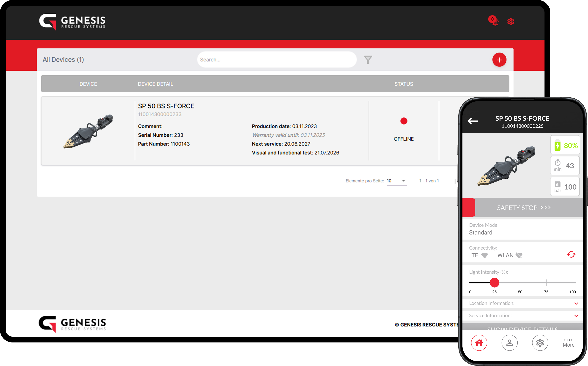The height and width of the screenshot is (366, 588).
Task: Click the STATUS column header
Action: point(404,84)
